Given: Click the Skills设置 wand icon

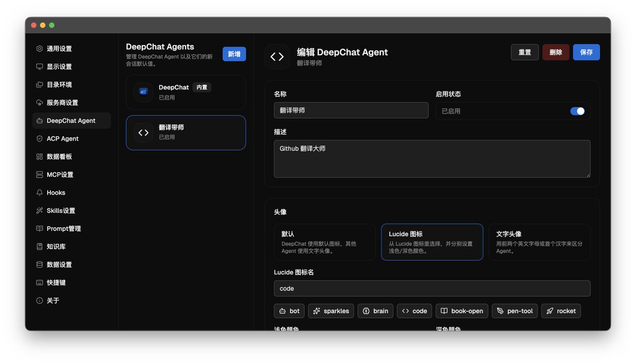Looking at the screenshot, I should click(39, 211).
